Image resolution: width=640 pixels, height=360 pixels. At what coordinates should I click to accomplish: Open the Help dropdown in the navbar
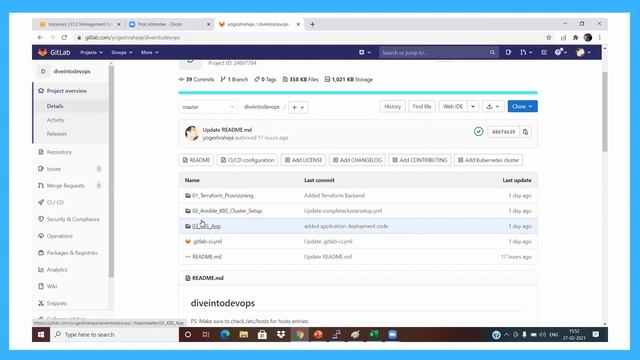(561, 52)
